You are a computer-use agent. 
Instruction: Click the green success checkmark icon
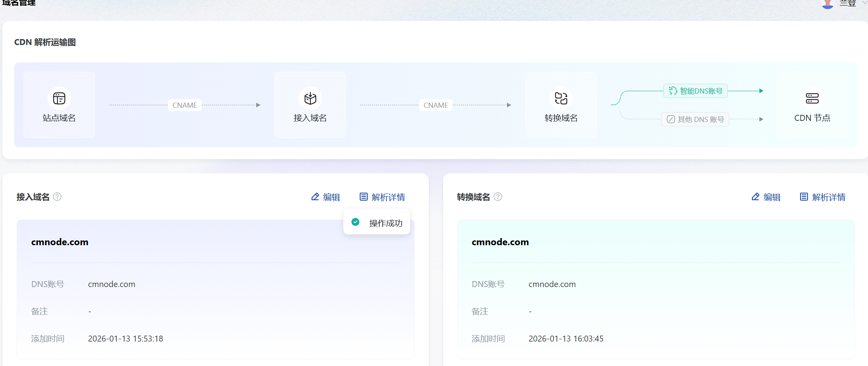click(355, 222)
